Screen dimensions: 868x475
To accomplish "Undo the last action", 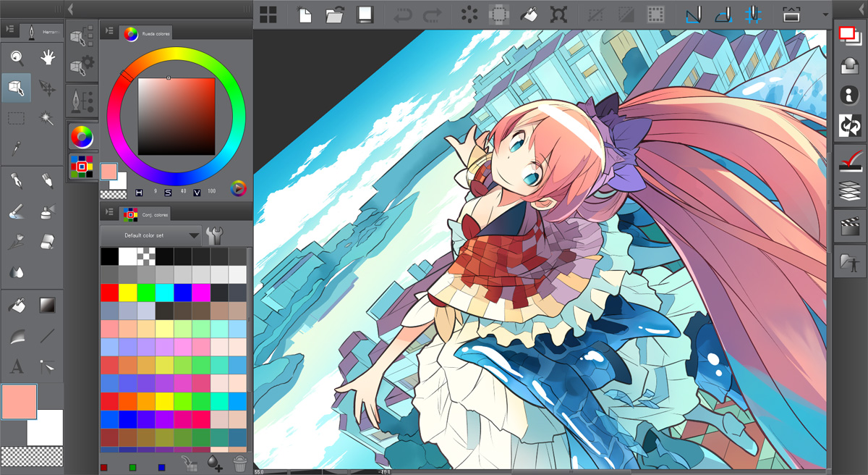I will pos(404,14).
